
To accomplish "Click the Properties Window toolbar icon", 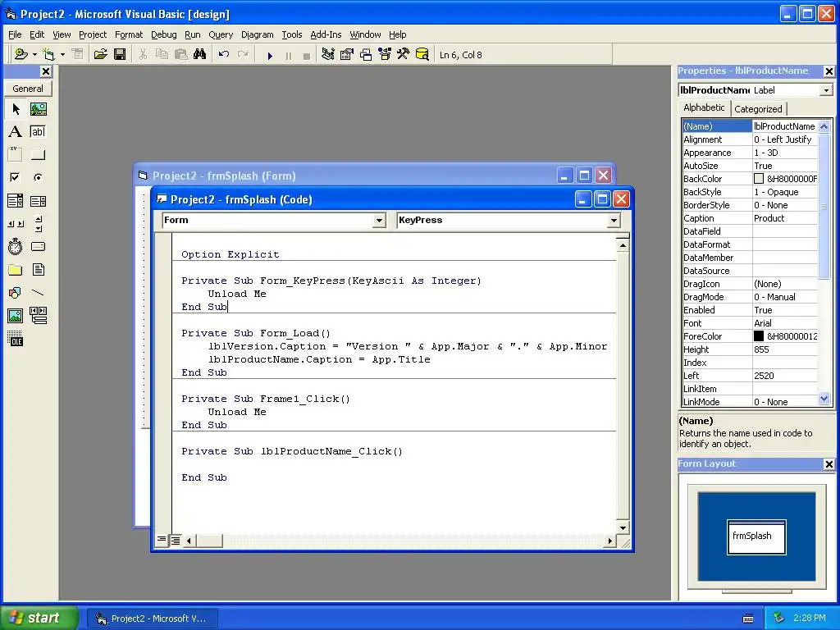I will point(347,54).
